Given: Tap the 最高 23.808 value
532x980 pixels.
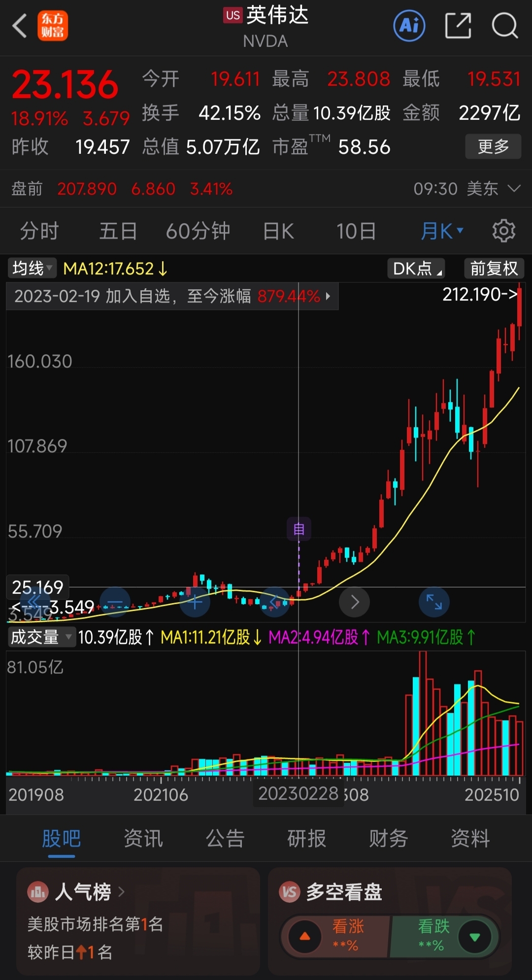Looking at the screenshot, I should click(x=359, y=79).
